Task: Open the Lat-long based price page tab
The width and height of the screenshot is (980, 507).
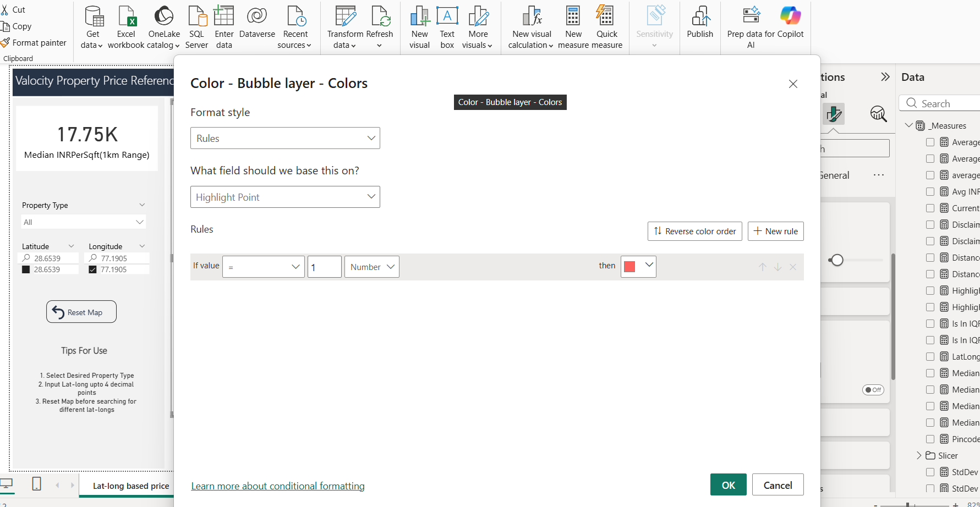Action: 131,486
